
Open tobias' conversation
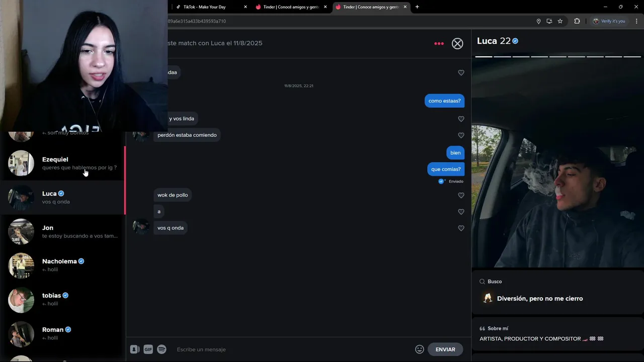click(62, 300)
